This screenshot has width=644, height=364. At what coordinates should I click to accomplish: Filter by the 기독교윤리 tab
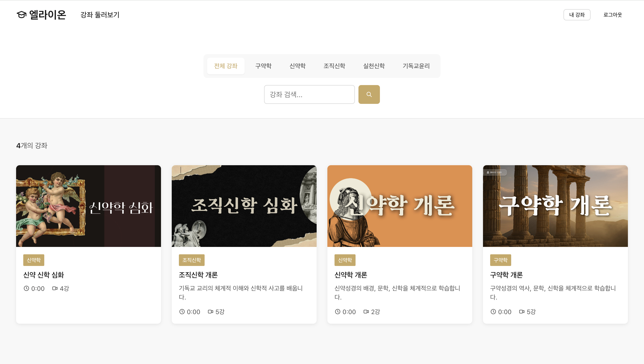click(x=416, y=66)
